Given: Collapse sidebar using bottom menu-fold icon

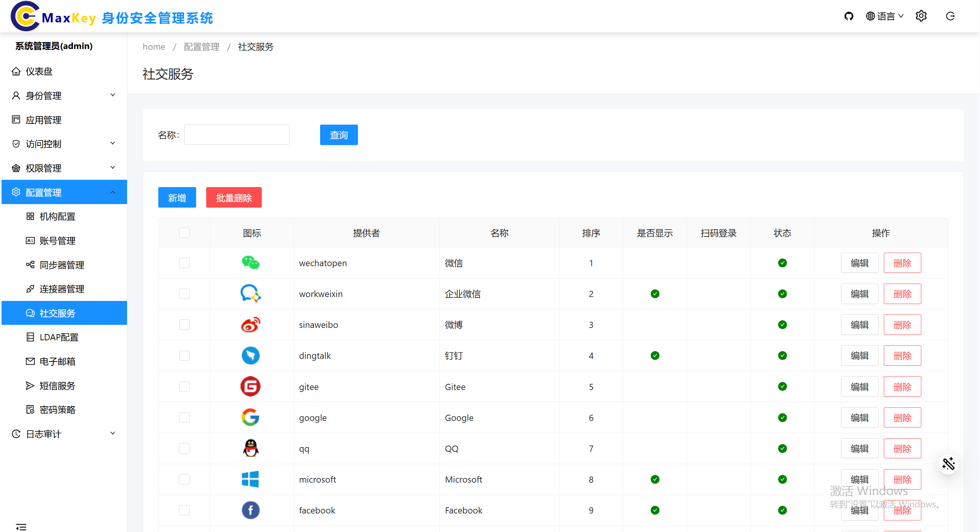Looking at the screenshot, I should pyautogui.click(x=21, y=527).
